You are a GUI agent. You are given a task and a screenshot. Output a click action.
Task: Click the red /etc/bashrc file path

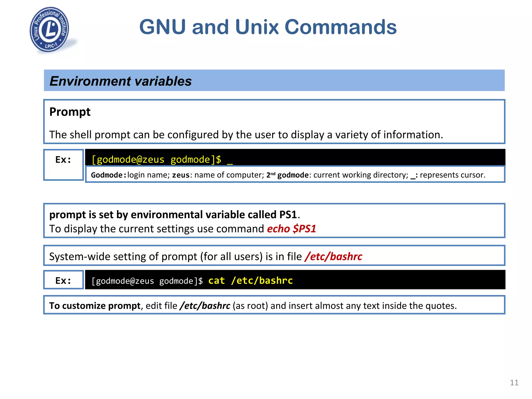point(334,257)
